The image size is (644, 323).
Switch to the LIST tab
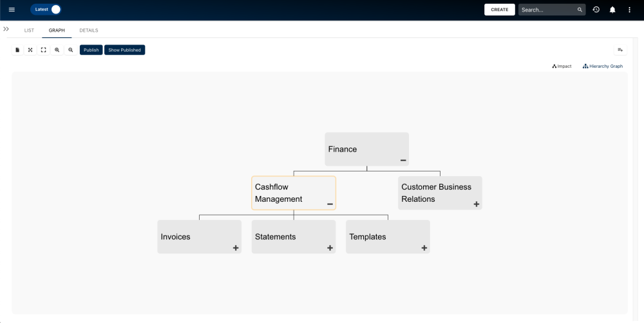[x=29, y=30]
